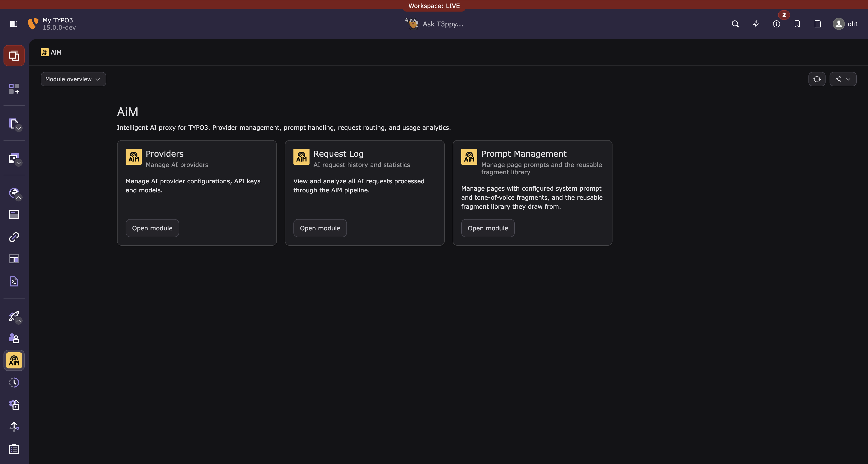The image size is (868, 464).
Task: Open the Module overview dropdown
Action: tap(73, 79)
